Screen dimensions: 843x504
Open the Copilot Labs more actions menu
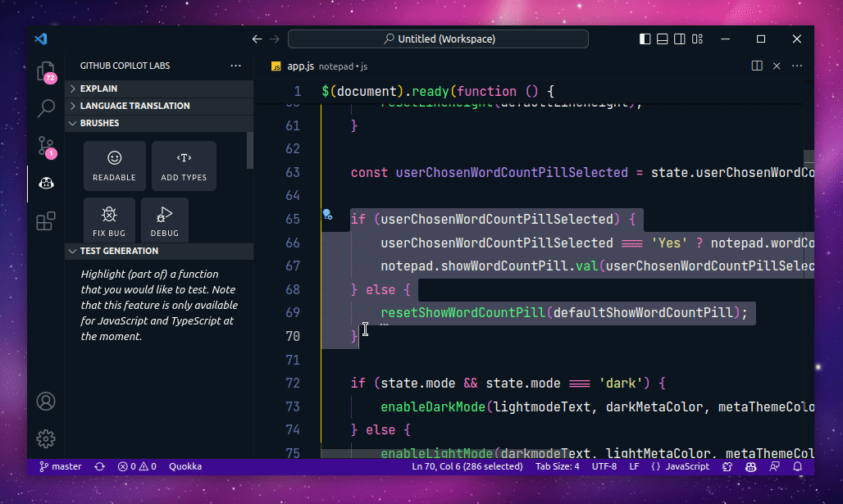click(236, 66)
